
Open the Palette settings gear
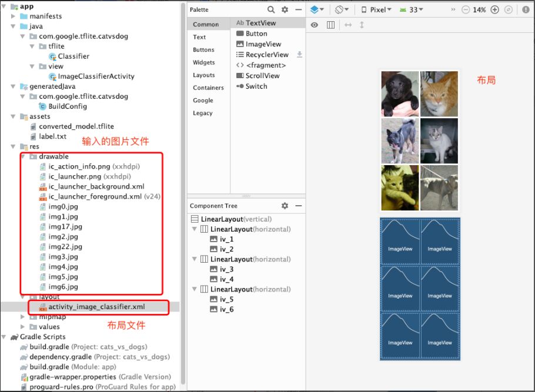285,9
